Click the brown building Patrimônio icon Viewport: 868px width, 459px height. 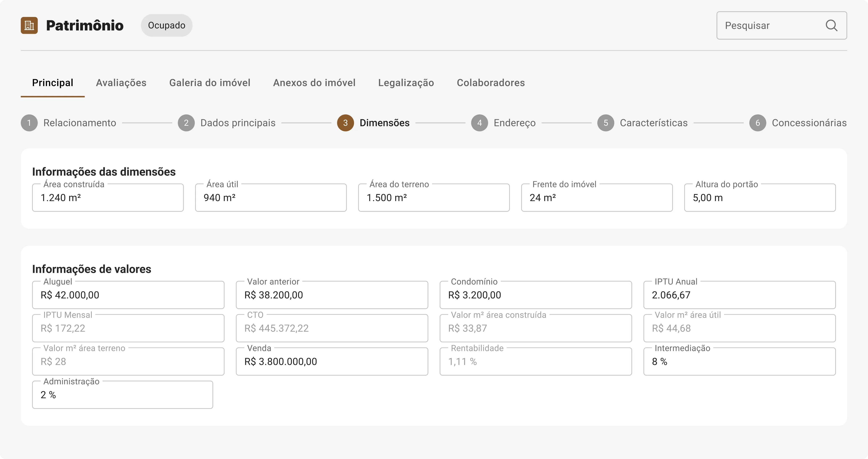(29, 26)
